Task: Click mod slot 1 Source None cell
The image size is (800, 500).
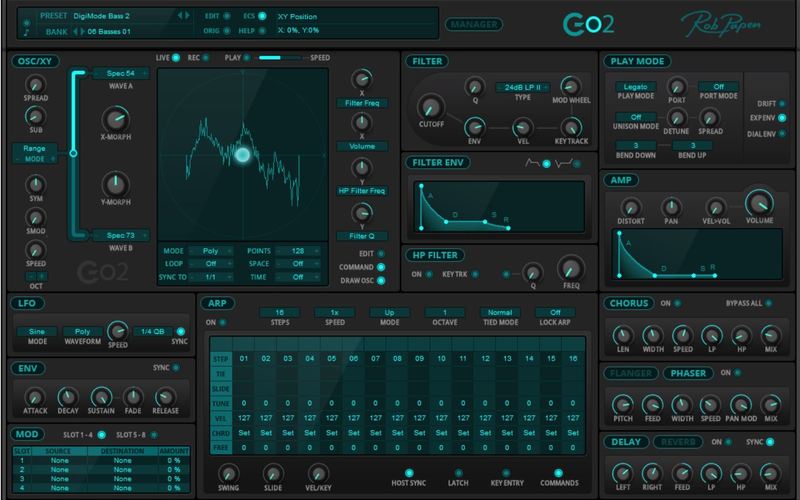Action: point(59,460)
